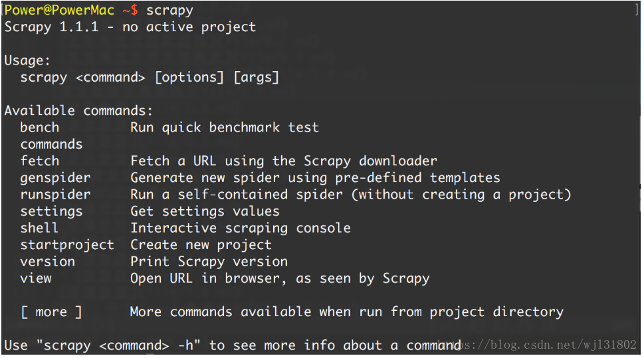The height and width of the screenshot is (358, 644).
Task: Click the commands entry under bench
Action: (51, 144)
